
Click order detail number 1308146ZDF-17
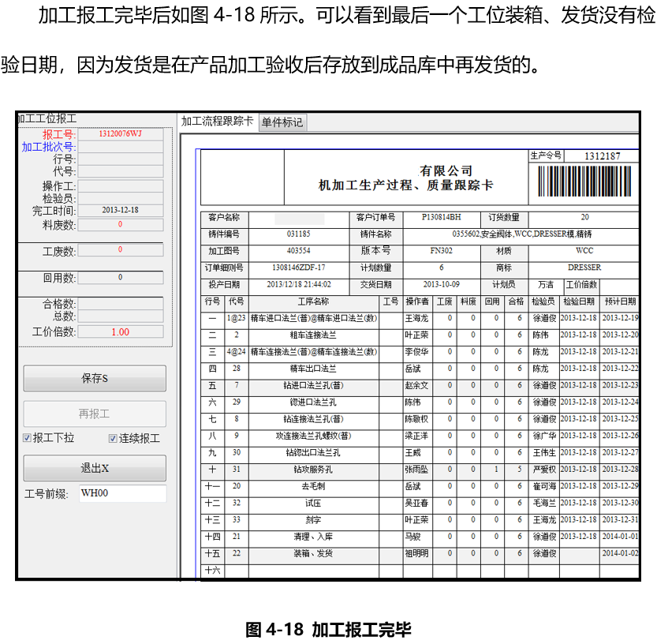(298, 268)
